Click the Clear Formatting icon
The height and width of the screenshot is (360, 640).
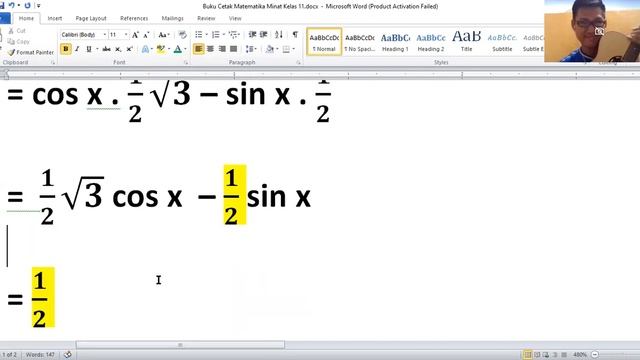click(182, 35)
